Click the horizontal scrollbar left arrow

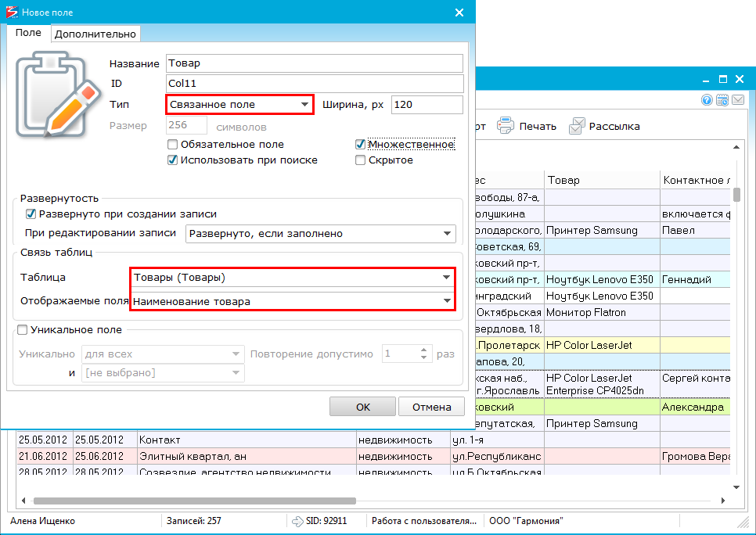tap(23, 501)
